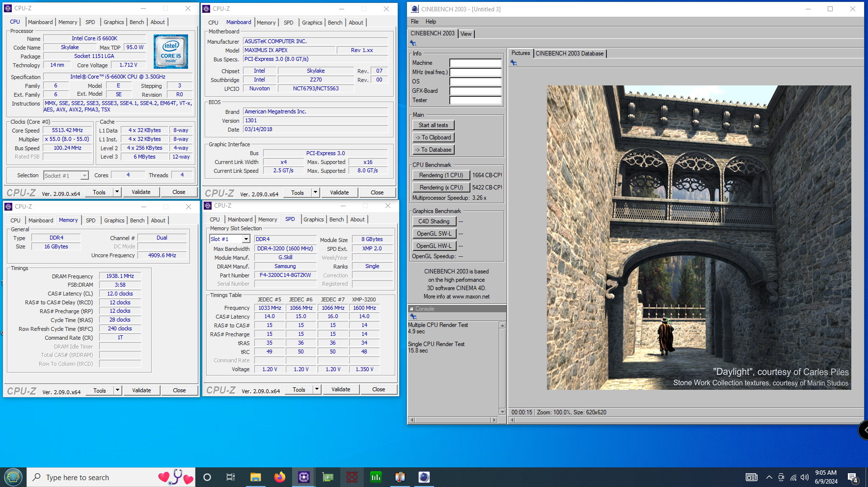
Task: Open volume tray icon
Action: (805, 477)
